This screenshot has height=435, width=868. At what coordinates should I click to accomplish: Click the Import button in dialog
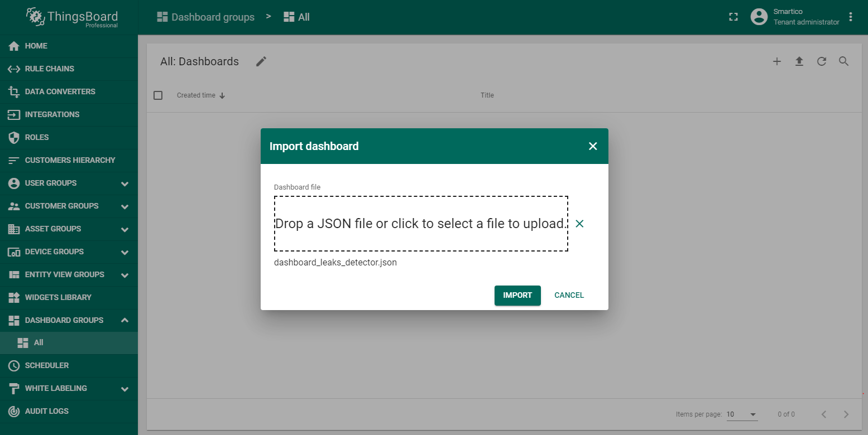click(x=517, y=296)
